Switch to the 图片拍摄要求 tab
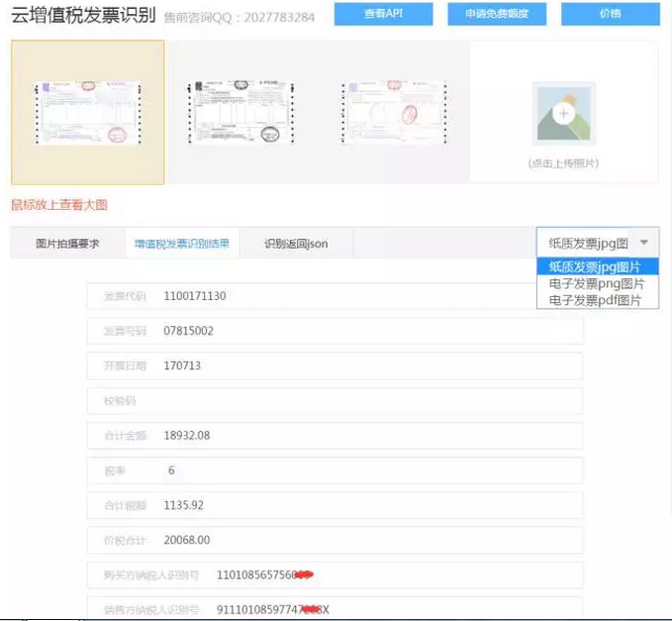This screenshot has width=672, height=621. [x=67, y=244]
